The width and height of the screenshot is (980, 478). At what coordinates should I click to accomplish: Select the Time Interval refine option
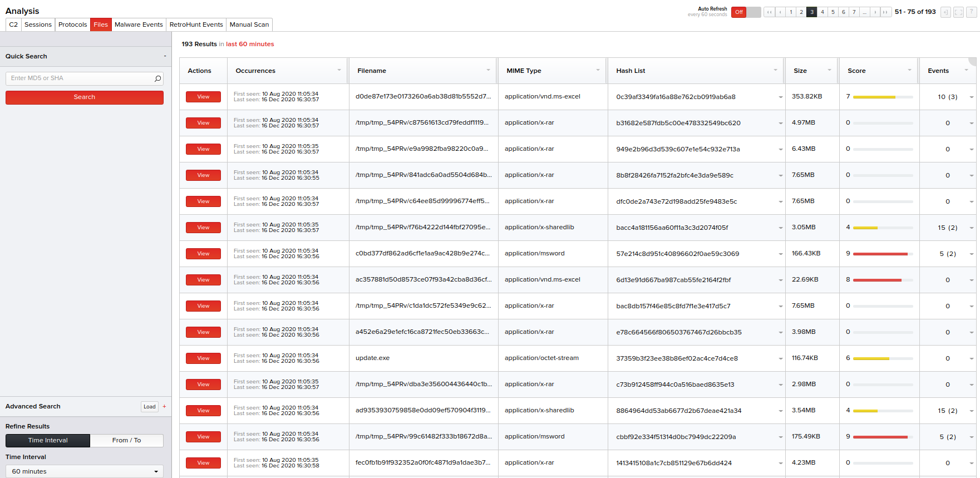point(48,440)
